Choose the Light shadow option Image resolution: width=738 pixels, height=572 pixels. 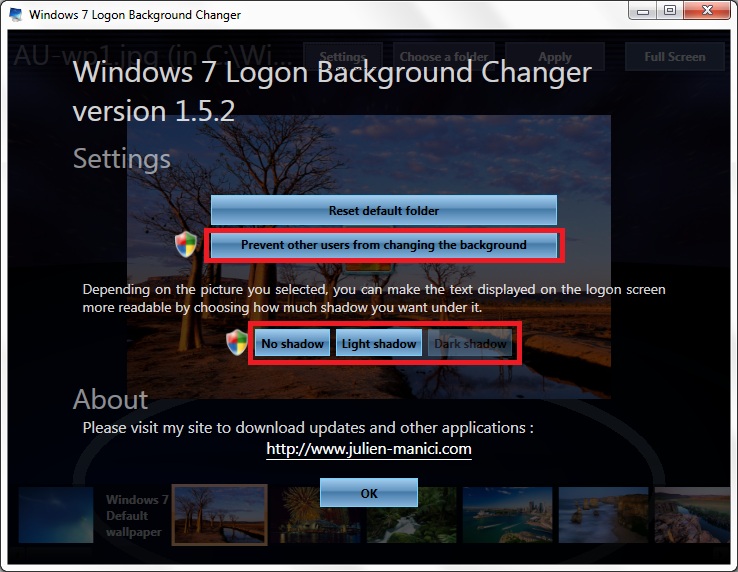pos(378,343)
